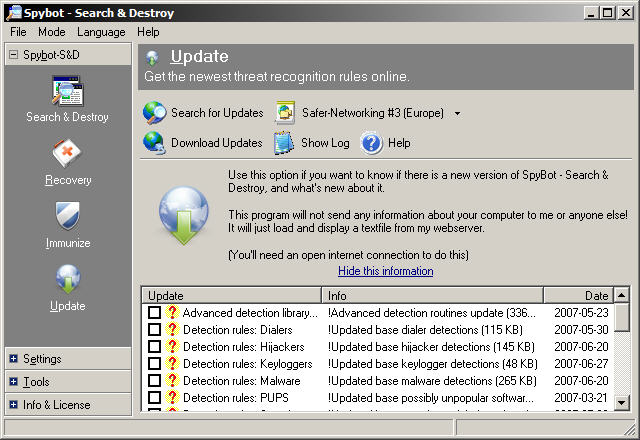Click the Download Updates globe icon
This screenshot has height=440, width=640.
[x=154, y=143]
